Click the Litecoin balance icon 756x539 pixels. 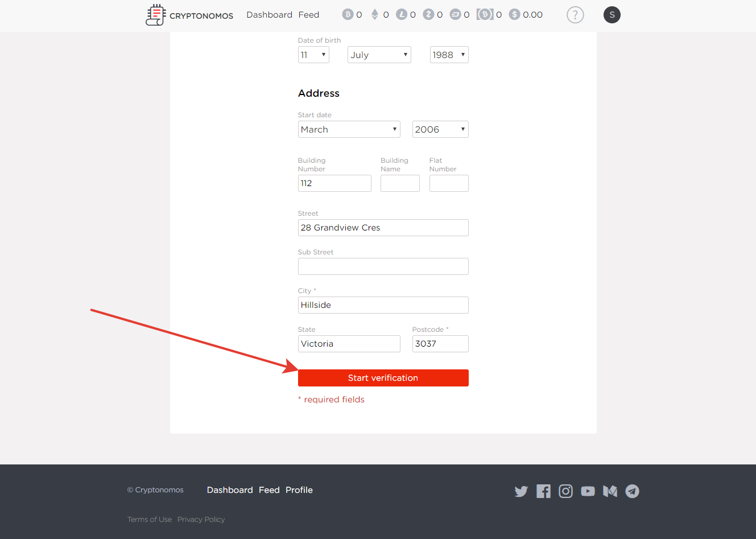pyautogui.click(x=402, y=14)
